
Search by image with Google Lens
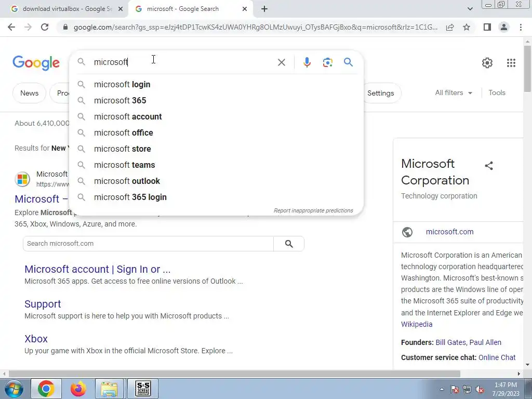click(x=327, y=62)
